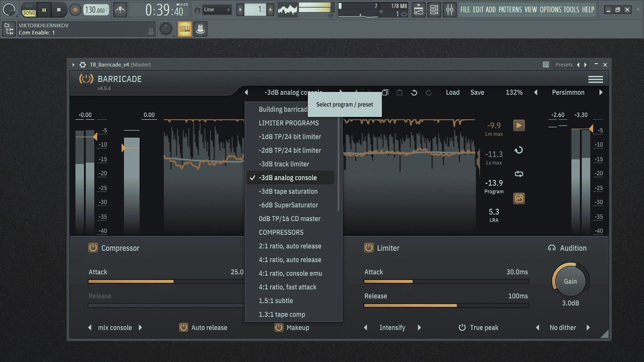644x362 pixels.
Task: Click the 132% UI scale value
Action: [x=514, y=92]
